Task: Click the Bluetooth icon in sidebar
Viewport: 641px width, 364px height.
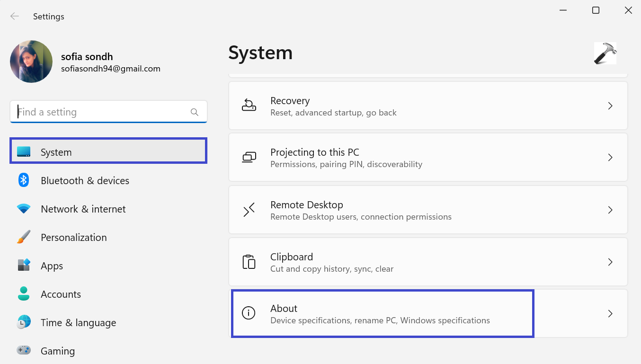Action: [x=24, y=180]
